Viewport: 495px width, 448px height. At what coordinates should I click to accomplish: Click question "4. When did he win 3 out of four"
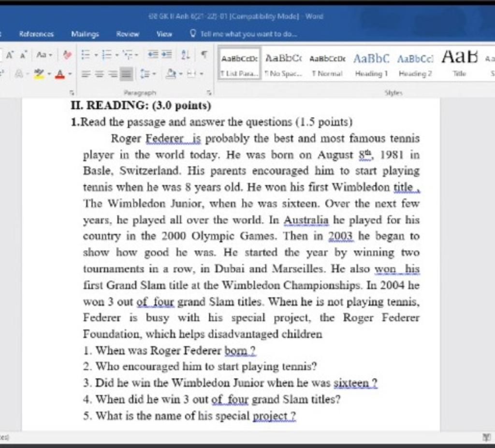point(212,399)
